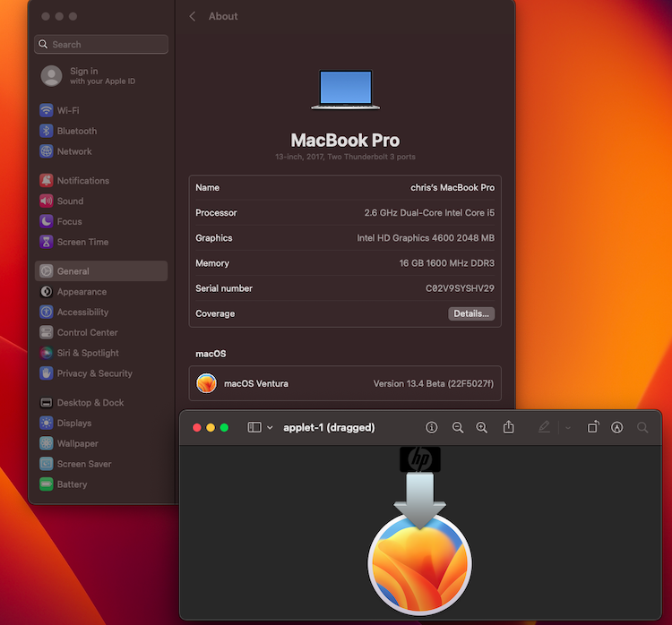The width and height of the screenshot is (672, 625).
Task: Open Wi-Fi settings in the sidebar
Action: 101,110
